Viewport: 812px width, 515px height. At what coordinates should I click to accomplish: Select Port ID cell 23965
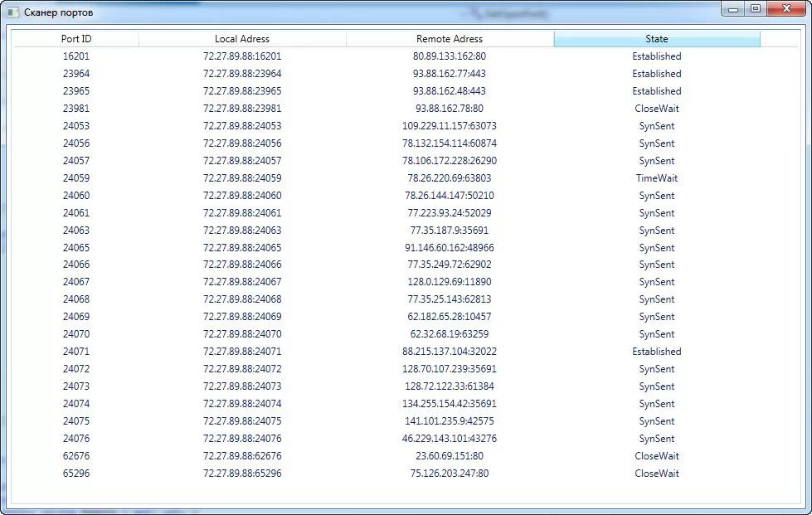76,90
